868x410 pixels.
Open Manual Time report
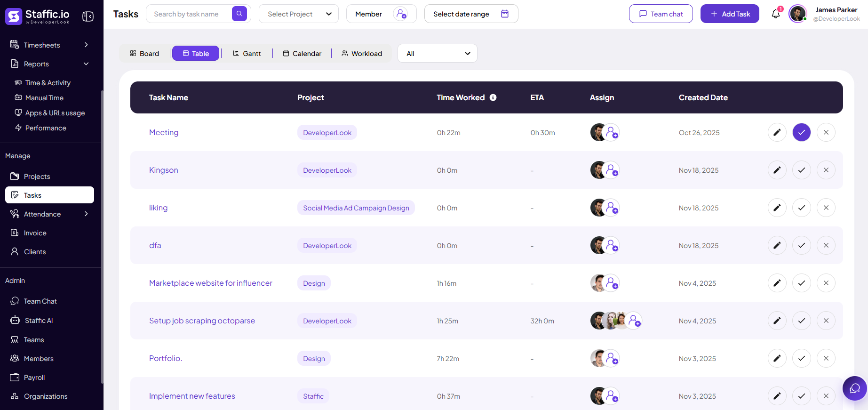(40, 97)
